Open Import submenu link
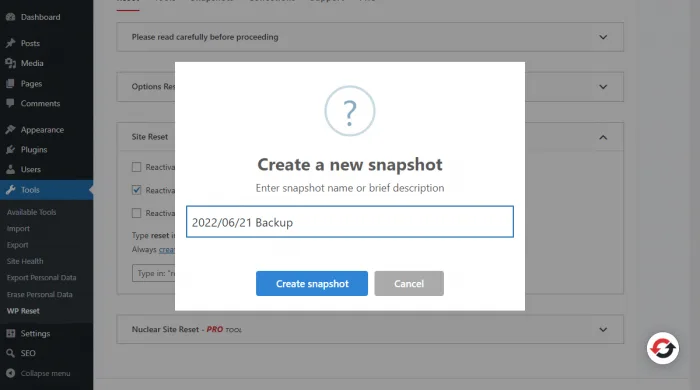Viewport: 700px width, 390px height. click(x=18, y=228)
